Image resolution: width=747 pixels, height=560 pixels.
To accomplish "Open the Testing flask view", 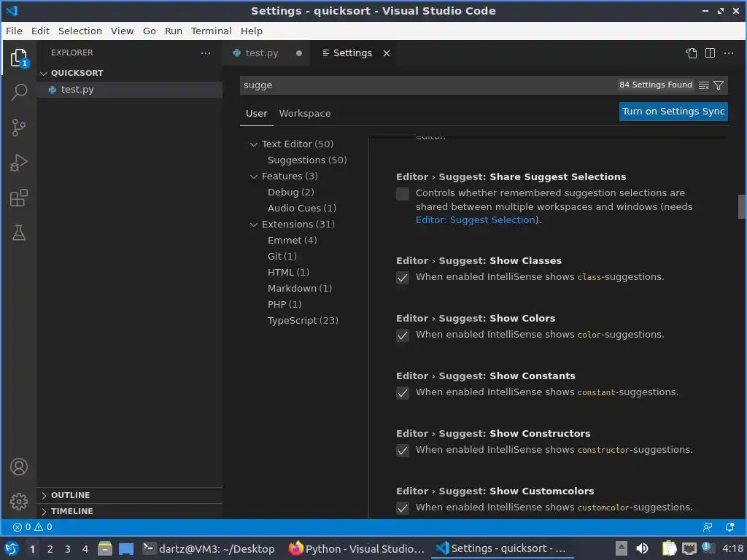I will click(19, 233).
